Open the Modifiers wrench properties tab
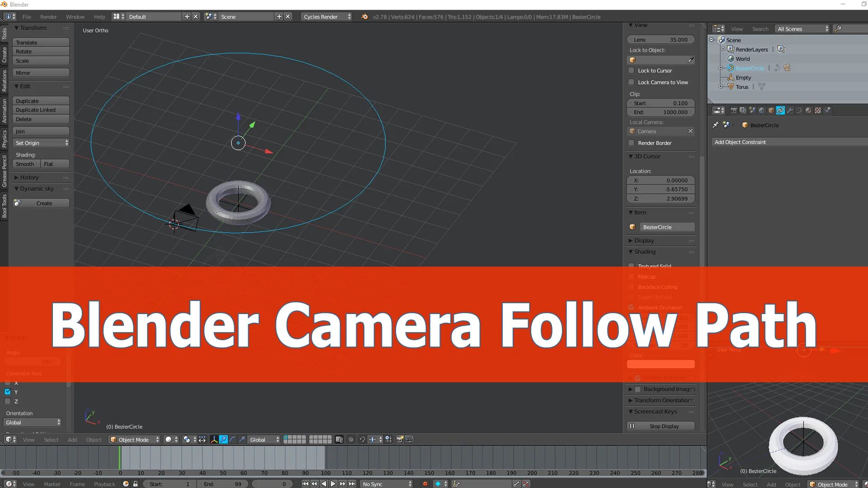 click(x=790, y=110)
